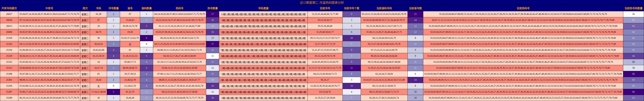Click cold code 17,18,21,48,60
644x101 pixels.
tap(98, 92)
